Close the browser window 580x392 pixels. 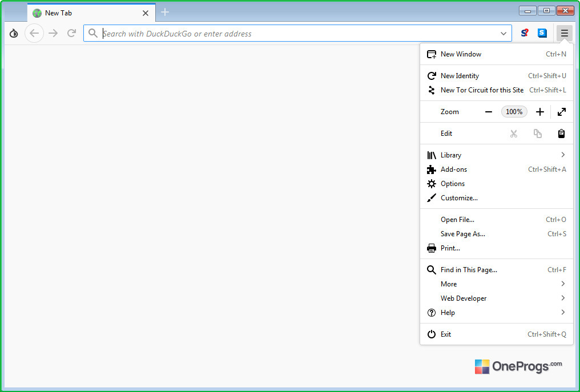click(x=565, y=11)
